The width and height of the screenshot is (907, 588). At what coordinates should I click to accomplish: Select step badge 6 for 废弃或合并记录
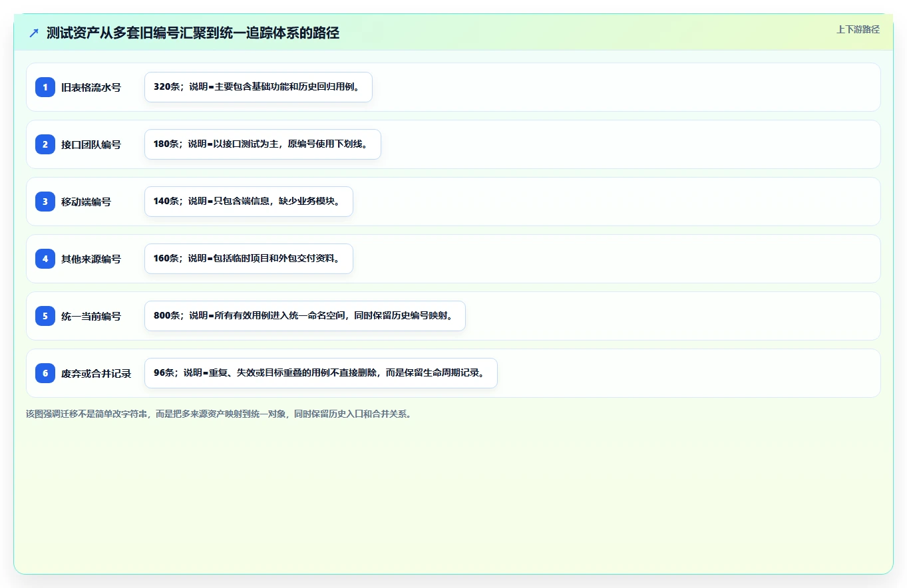[x=45, y=373]
